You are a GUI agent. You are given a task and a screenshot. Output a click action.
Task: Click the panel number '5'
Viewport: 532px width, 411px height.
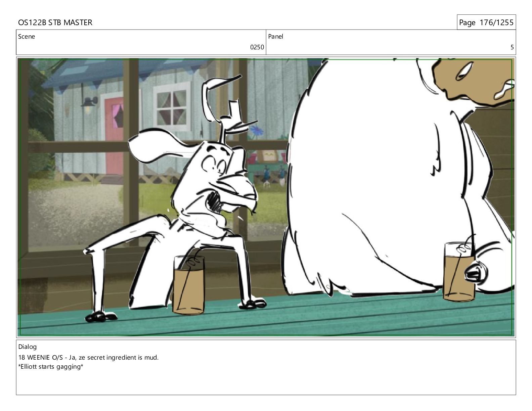click(512, 47)
